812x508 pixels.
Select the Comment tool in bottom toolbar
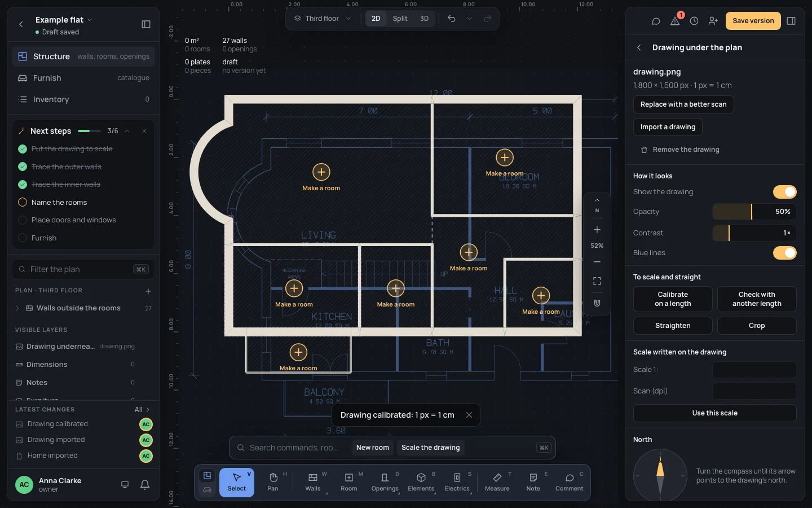click(x=570, y=483)
